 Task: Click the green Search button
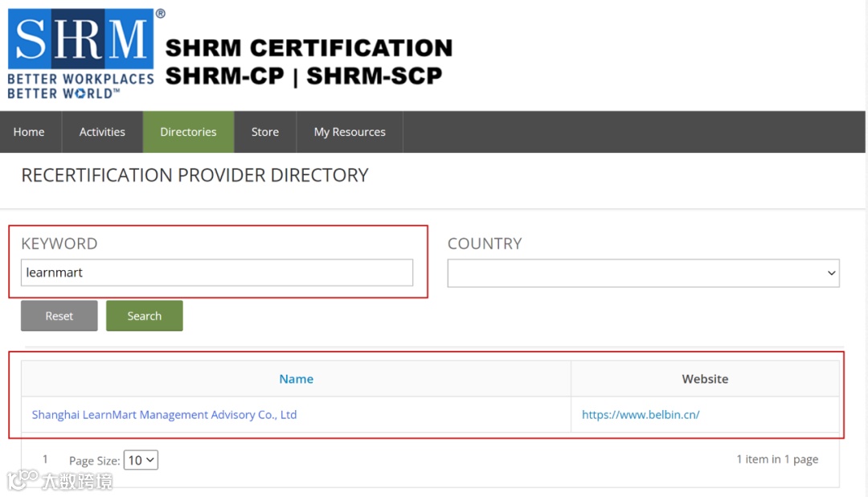[x=145, y=316]
